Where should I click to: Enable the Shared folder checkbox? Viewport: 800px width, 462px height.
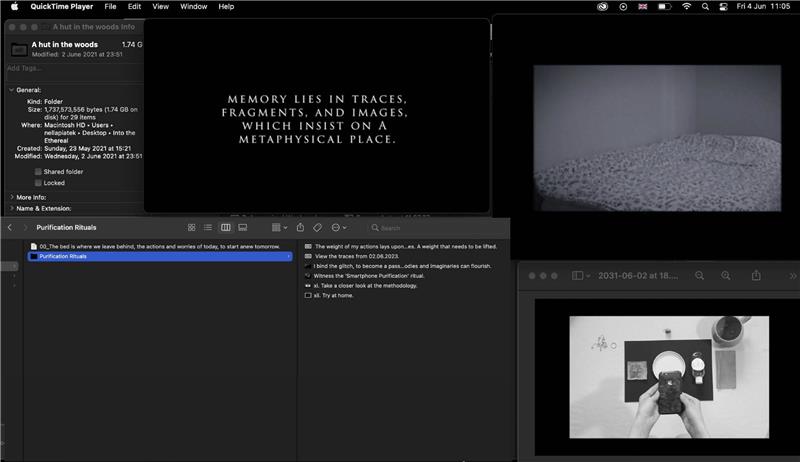(x=38, y=172)
